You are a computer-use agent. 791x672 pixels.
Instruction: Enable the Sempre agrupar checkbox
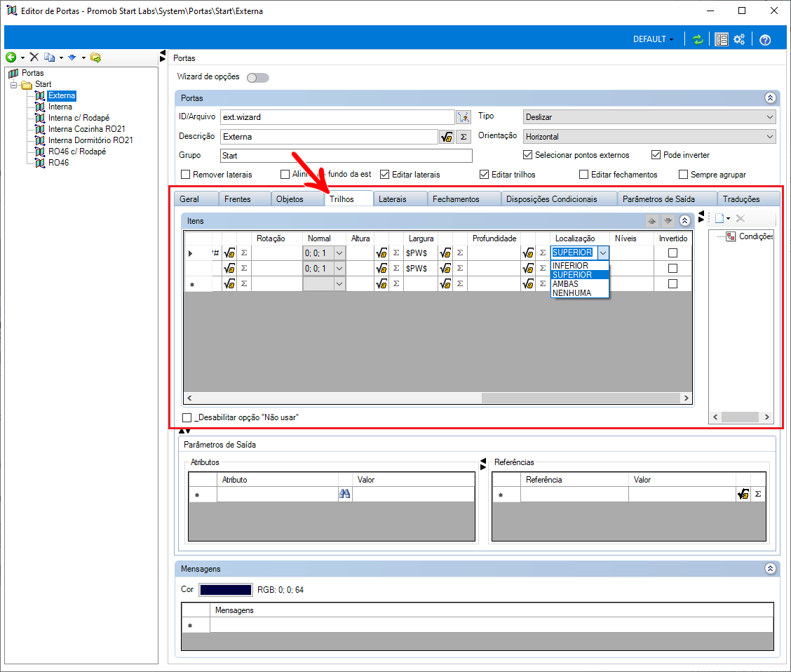[683, 175]
